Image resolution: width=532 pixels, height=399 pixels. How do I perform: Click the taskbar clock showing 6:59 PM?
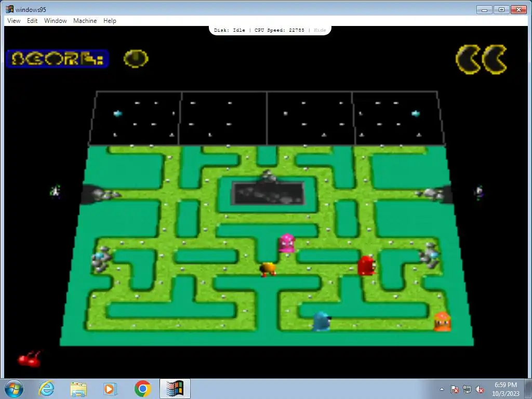[506, 389]
